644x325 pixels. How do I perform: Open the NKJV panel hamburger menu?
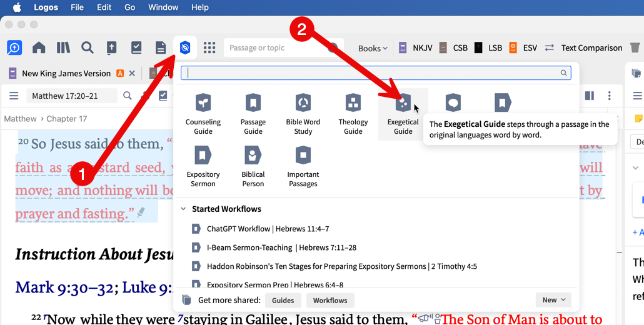[14, 96]
